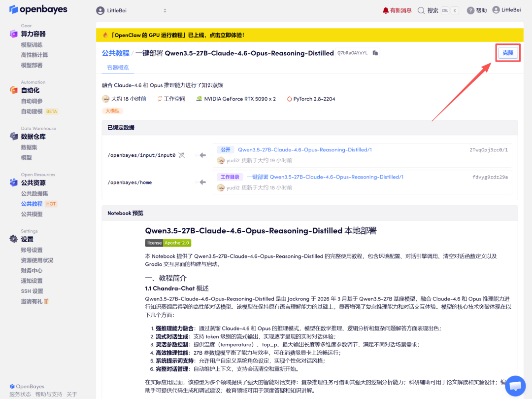The height and width of the screenshot is (399, 532).
Task: Open 账号设置 in sidebar
Action: coord(32,250)
